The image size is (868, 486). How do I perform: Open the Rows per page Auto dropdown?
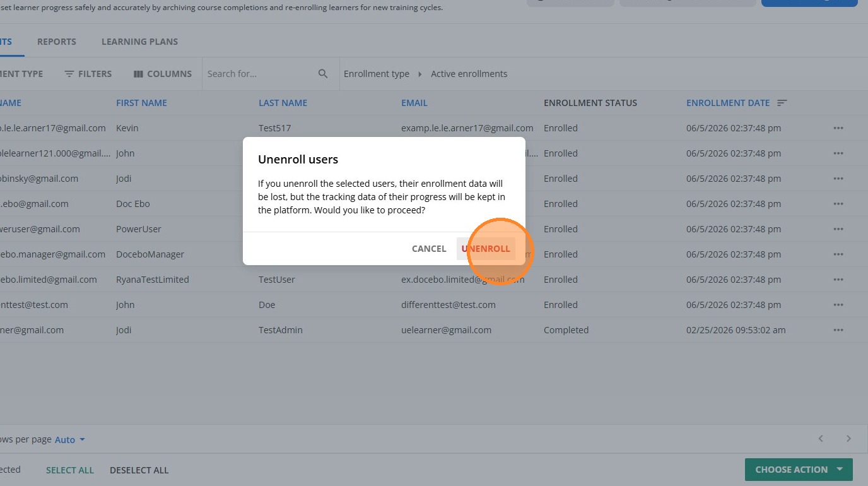click(70, 440)
